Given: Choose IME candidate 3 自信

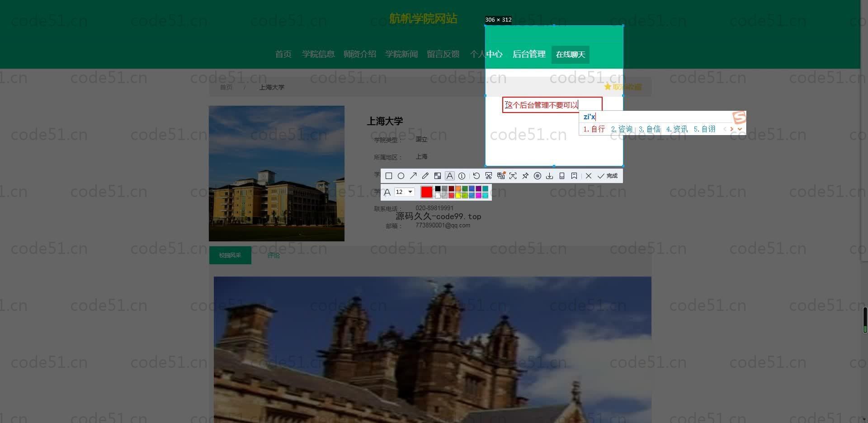Looking at the screenshot, I should (x=649, y=129).
